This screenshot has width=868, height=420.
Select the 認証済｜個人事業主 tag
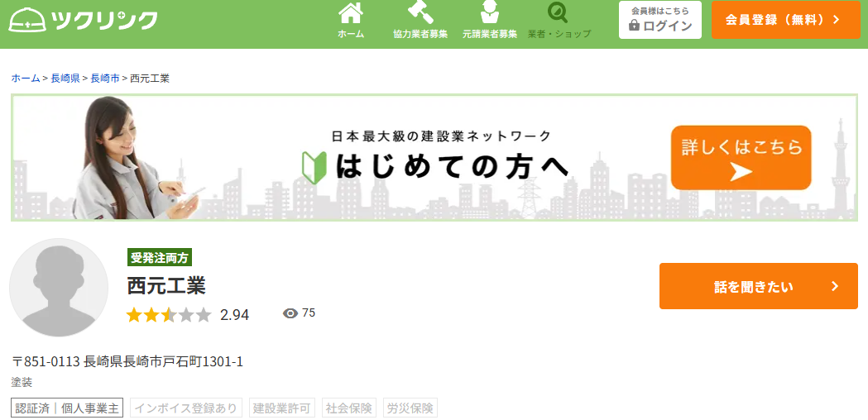point(67,408)
